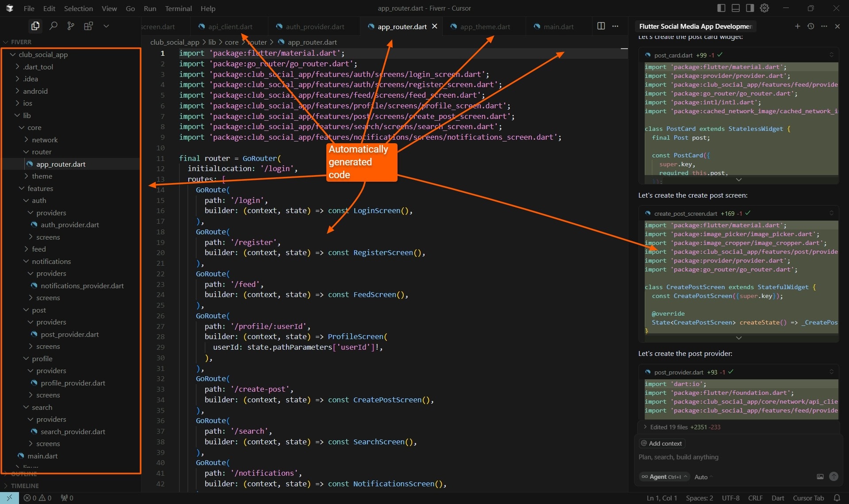The image size is (849, 504).
Task: Open the settings gear icon
Action: click(765, 8)
